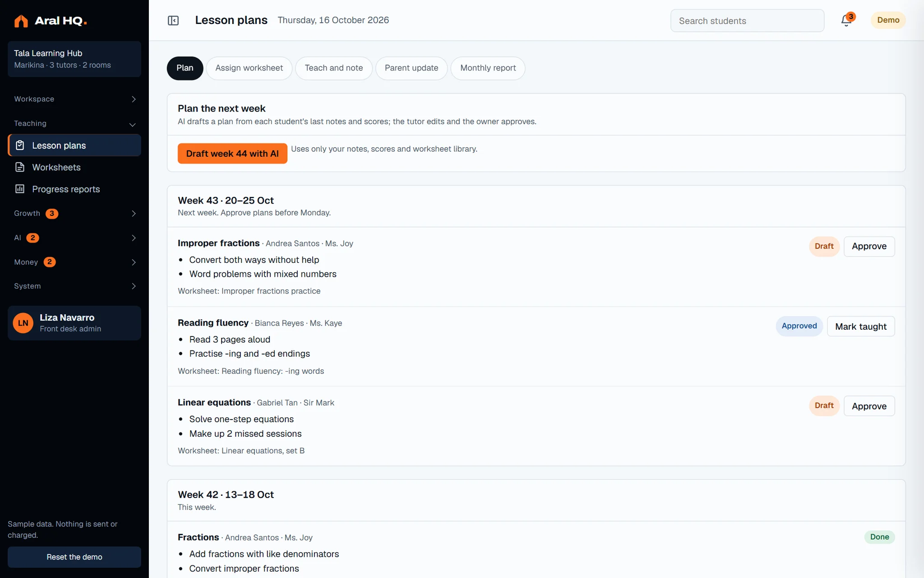924x578 pixels.
Task: Click the AI badge showing 2
Action: pos(32,238)
